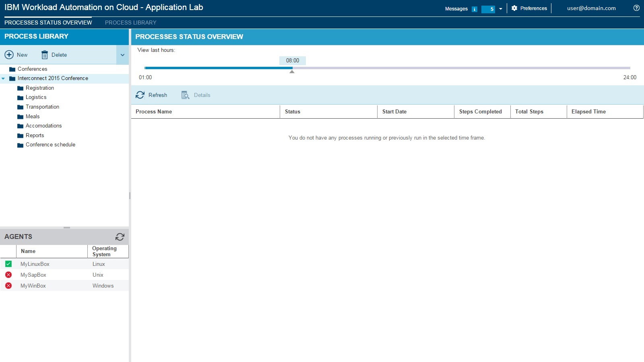Click the Windows operating system cell
The image size is (644, 362).
103,286
